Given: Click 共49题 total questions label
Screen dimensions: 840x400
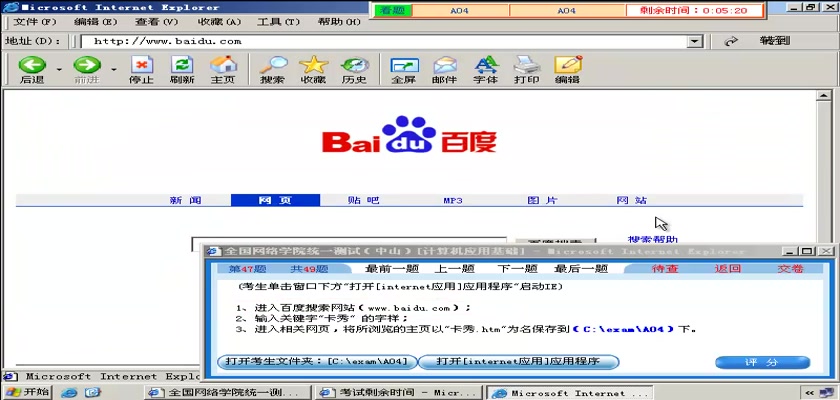Looking at the screenshot, I should [x=309, y=269].
